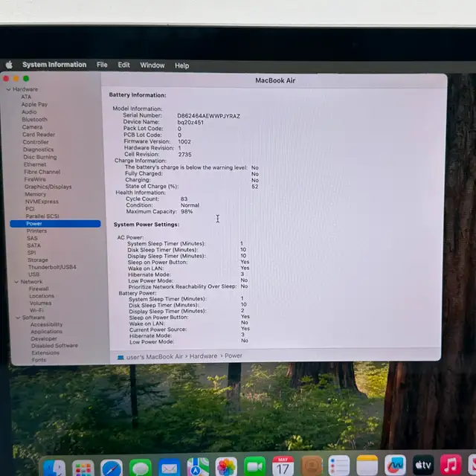Open the Apple menu
Screen dimensions: 476x476
tap(9, 65)
